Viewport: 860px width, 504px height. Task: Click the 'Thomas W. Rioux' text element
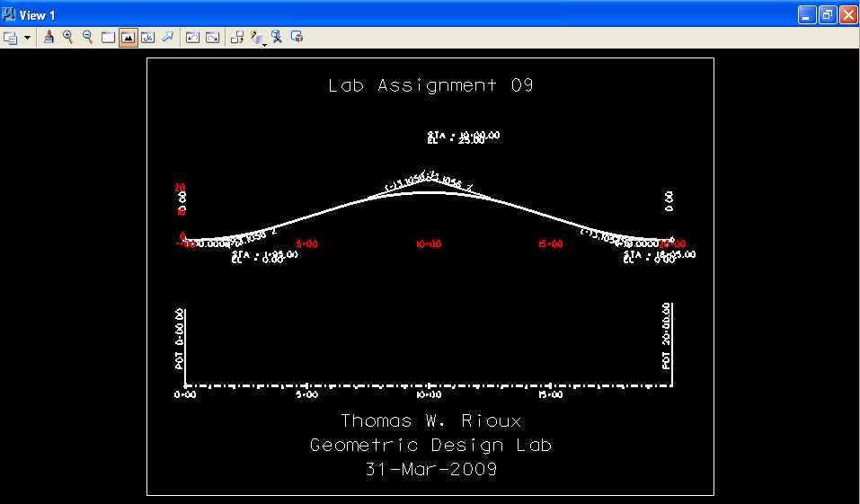[430, 421]
